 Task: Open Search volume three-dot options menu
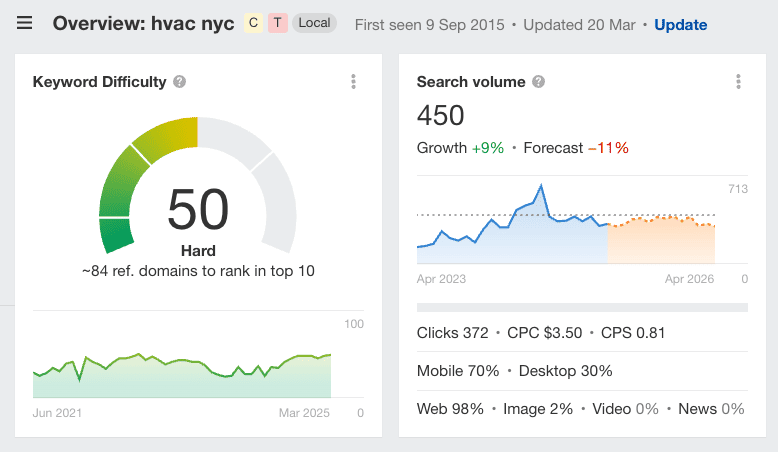pyautogui.click(x=737, y=82)
